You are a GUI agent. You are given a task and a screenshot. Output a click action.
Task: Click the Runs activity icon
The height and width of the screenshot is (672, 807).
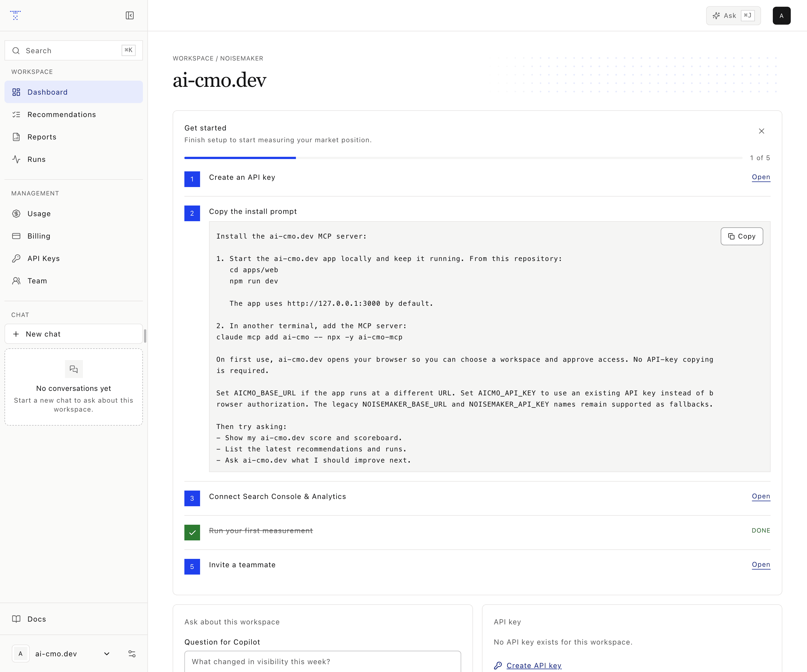point(16,159)
